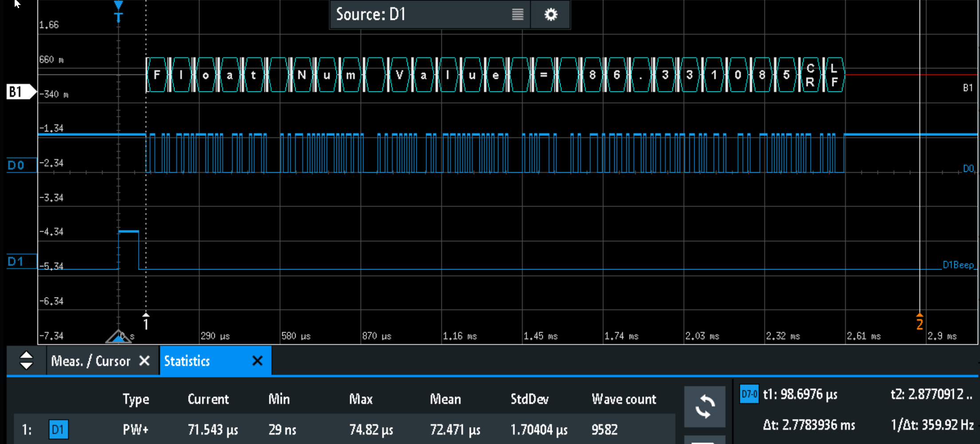This screenshot has width=980, height=444.
Task: Click the up-down arrows panel handle icon
Action: coord(26,361)
